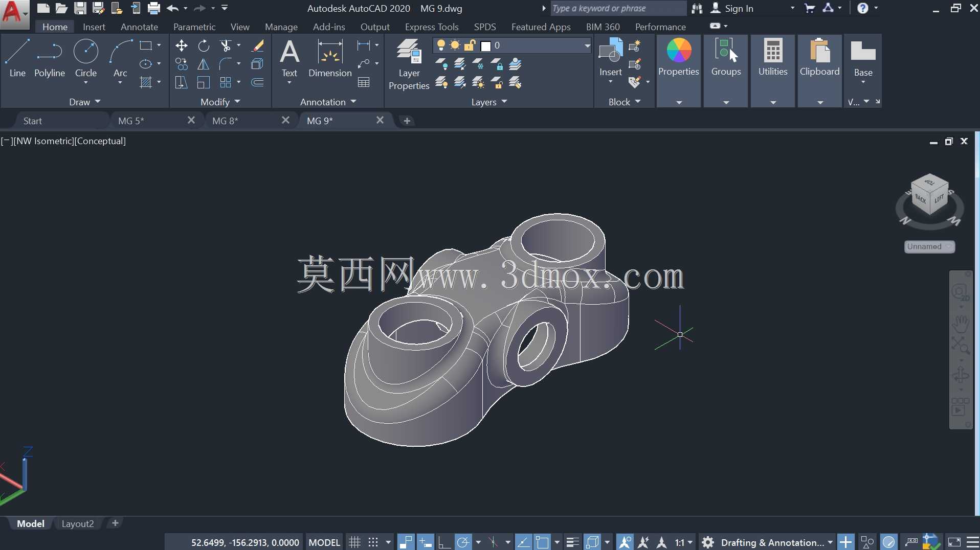Screen dimensions: 980x550
Task: Expand the Annotation panel
Action: click(328, 102)
